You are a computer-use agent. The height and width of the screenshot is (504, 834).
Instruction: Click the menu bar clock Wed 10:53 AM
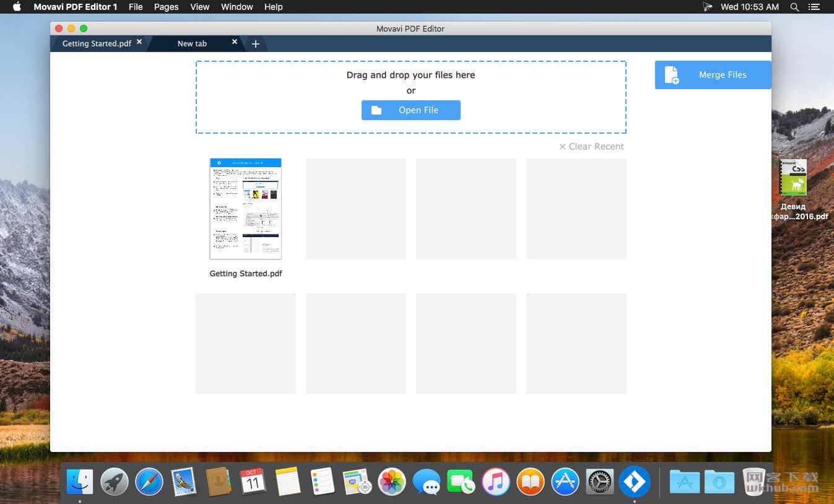coord(749,7)
